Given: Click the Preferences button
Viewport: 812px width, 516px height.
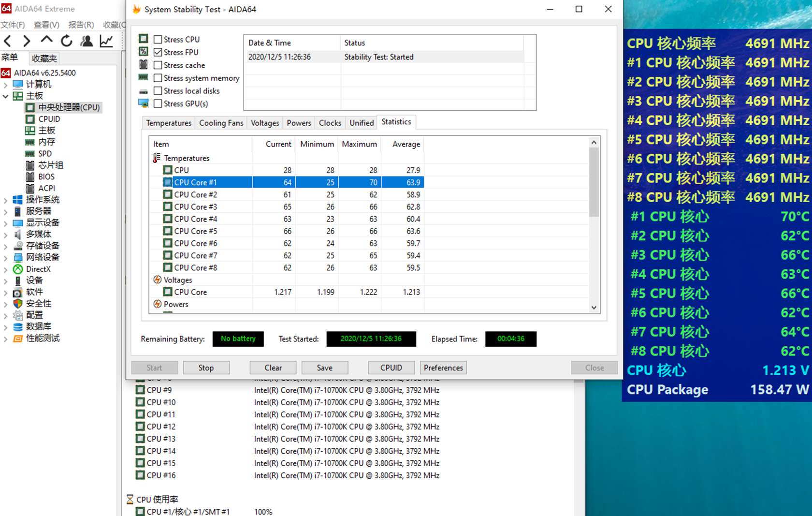Looking at the screenshot, I should point(443,368).
